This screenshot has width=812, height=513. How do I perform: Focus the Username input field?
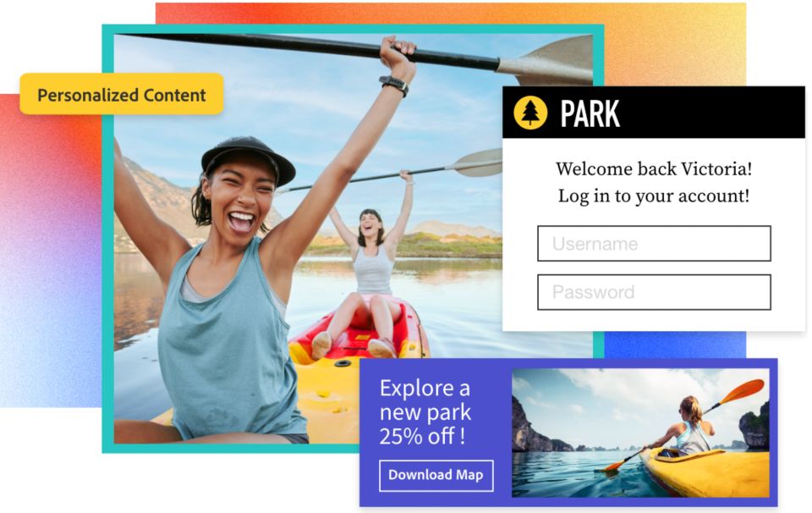(x=654, y=244)
